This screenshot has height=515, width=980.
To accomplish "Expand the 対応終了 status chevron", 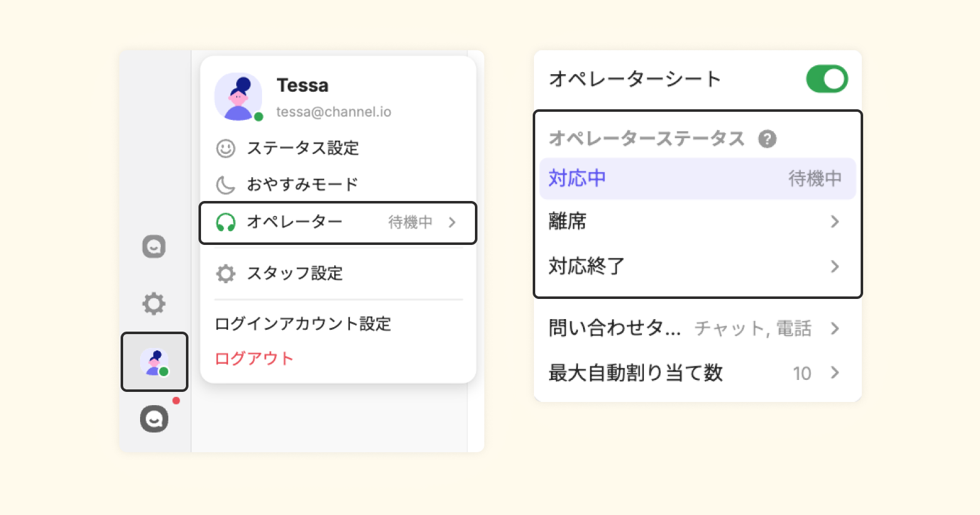I will (x=835, y=266).
